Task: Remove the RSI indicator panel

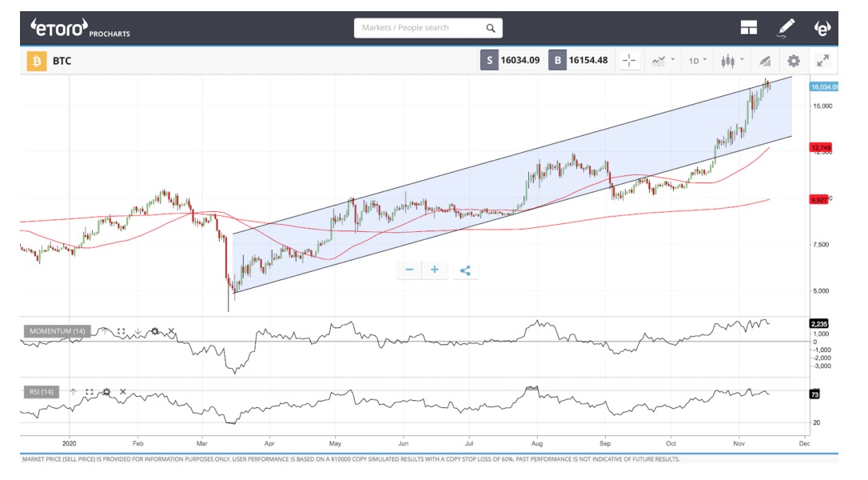Action: pyautogui.click(x=122, y=392)
